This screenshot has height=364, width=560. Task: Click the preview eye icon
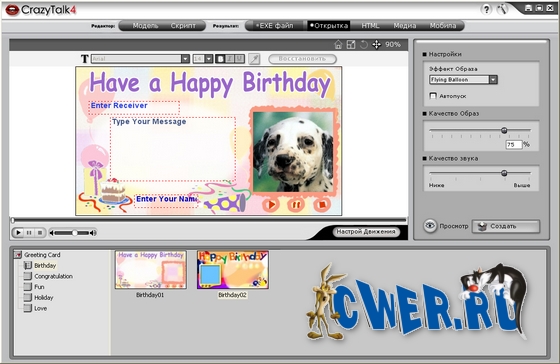(430, 226)
